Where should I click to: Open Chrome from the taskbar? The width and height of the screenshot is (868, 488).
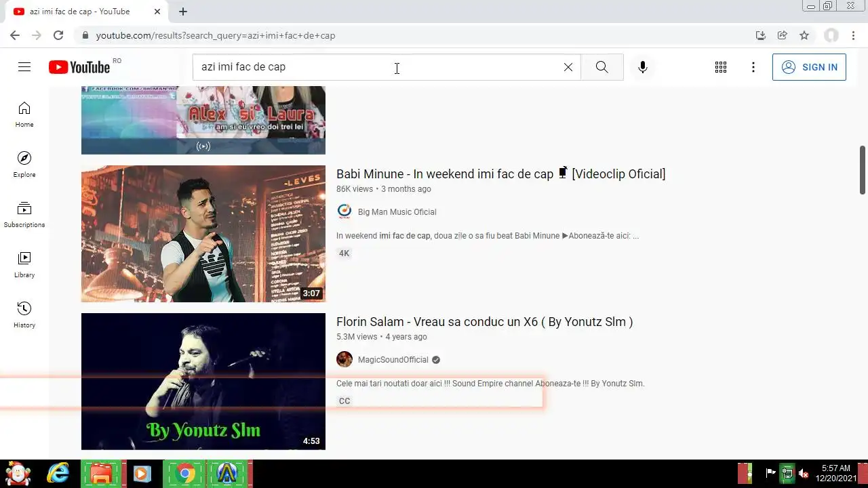[184, 473]
